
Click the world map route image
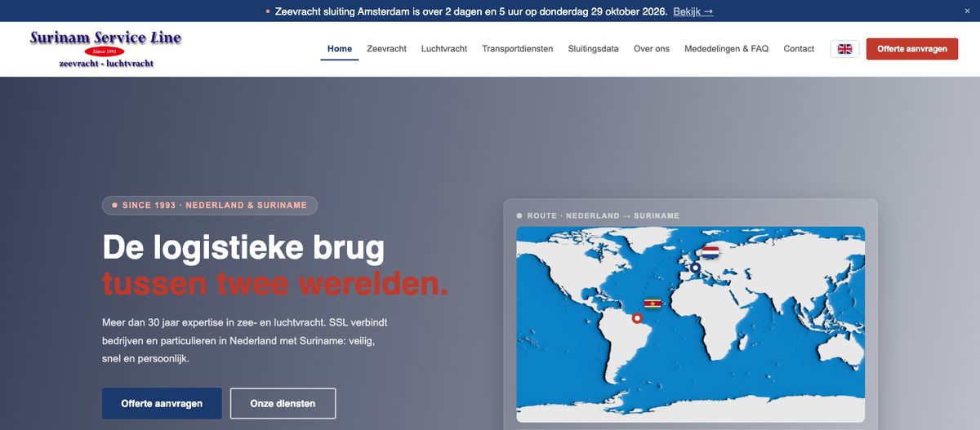tap(690, 324)
